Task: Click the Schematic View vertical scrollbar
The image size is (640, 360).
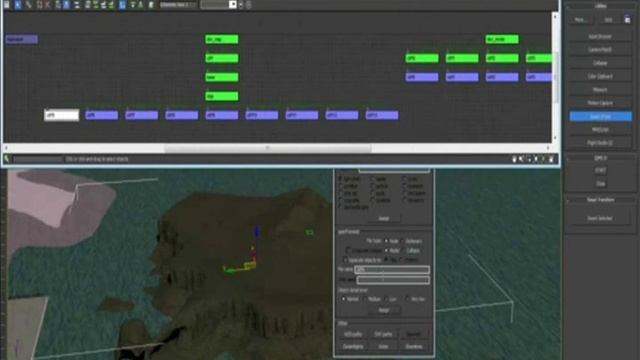Action: pyautogui.click(x=555, y=77)
